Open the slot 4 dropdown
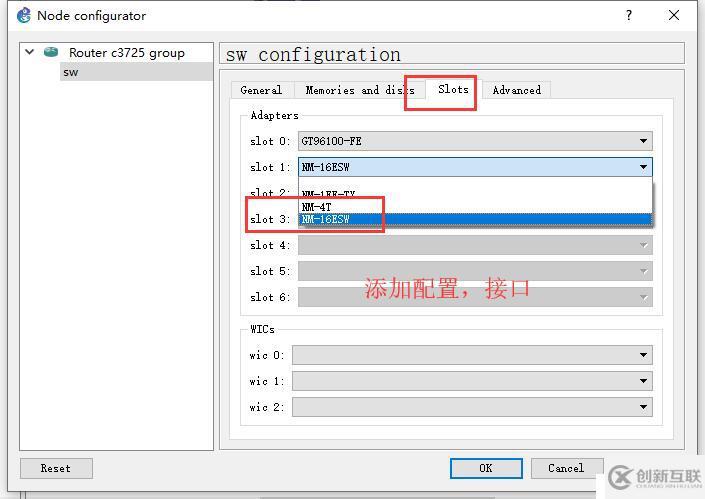 [x=475, y=245]
